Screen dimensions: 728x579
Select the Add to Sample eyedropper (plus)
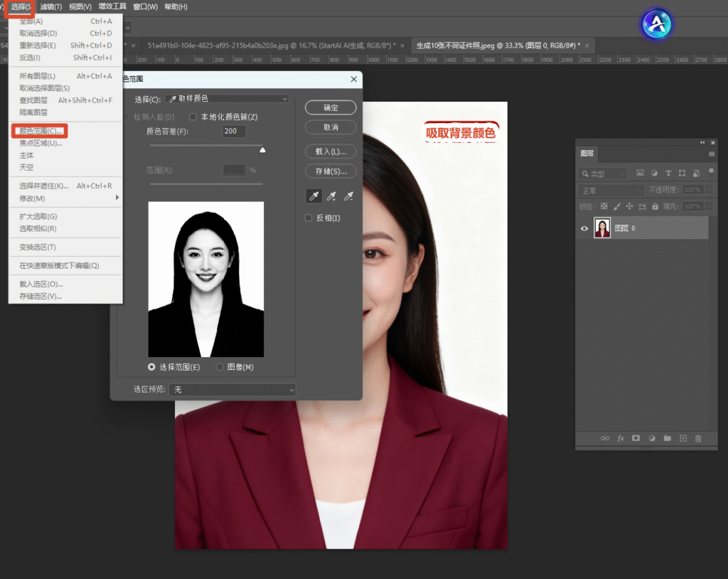331,196
